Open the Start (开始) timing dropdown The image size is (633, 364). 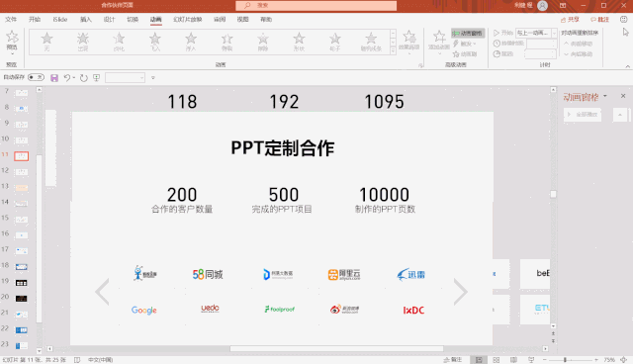536,33
